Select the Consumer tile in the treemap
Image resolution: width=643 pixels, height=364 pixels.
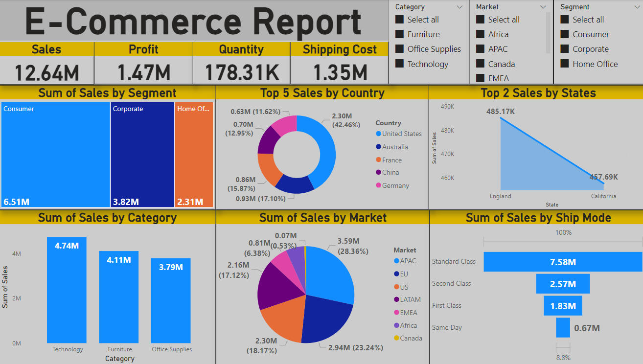point(55,154)
